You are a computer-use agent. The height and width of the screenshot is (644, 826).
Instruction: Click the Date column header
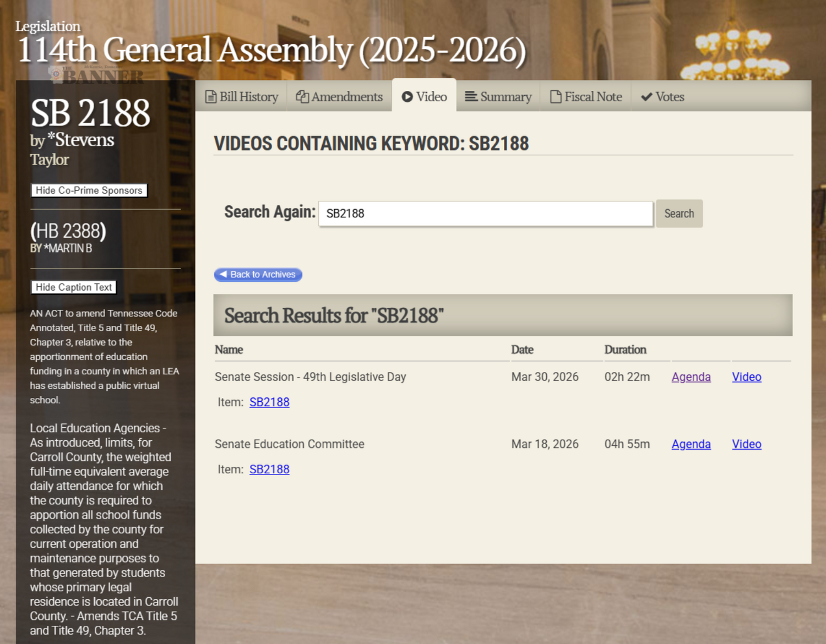pos(522,350)
